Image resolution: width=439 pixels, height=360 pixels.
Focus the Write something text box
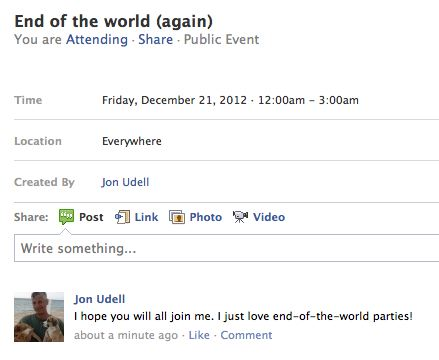[x=226, y=248]
